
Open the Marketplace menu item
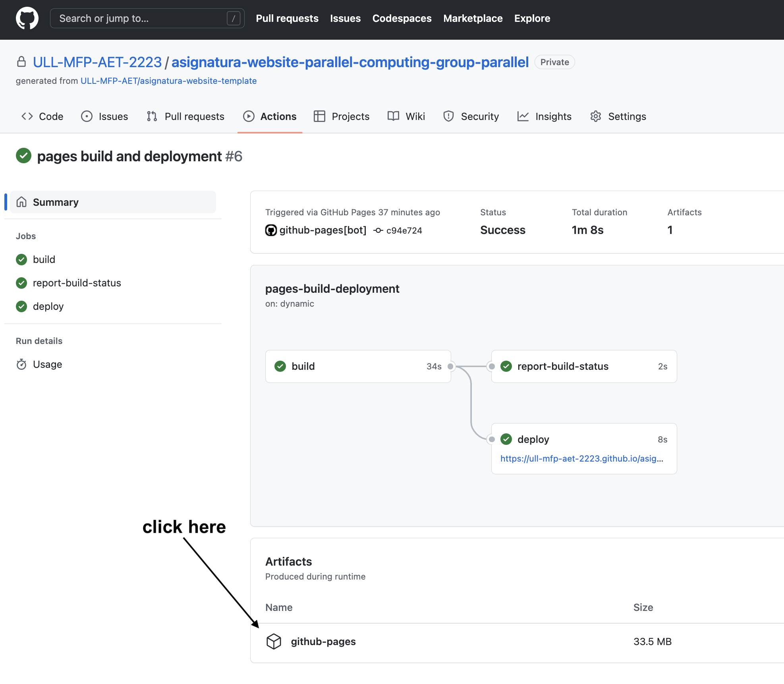coord(473,18)
